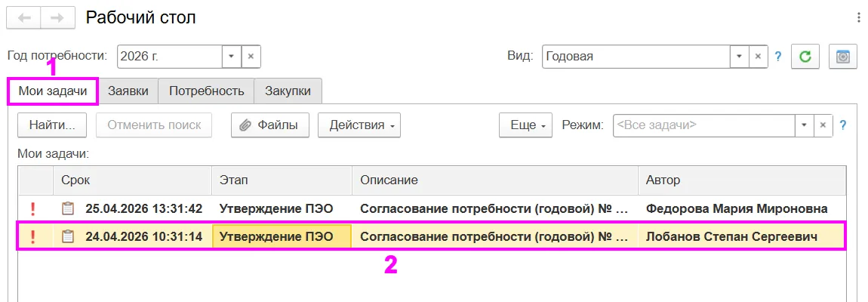Sort by the Описание column header
The image size is (868, 302).
pyautogui.click(x=495, y=180)
